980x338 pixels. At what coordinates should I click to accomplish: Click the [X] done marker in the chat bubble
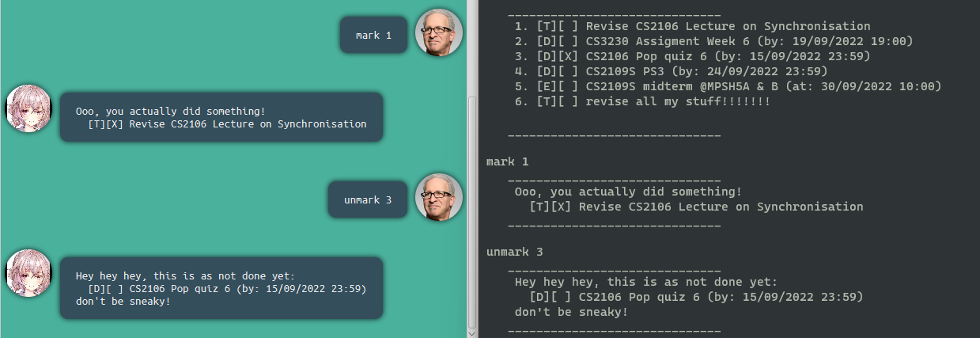[x=116, y=124]
